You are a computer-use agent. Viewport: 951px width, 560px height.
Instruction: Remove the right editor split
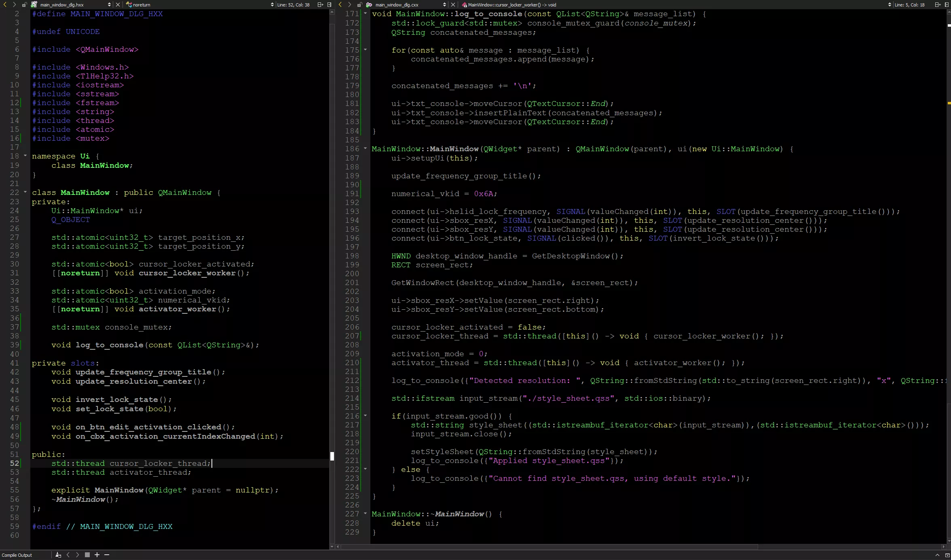(947, 4)
